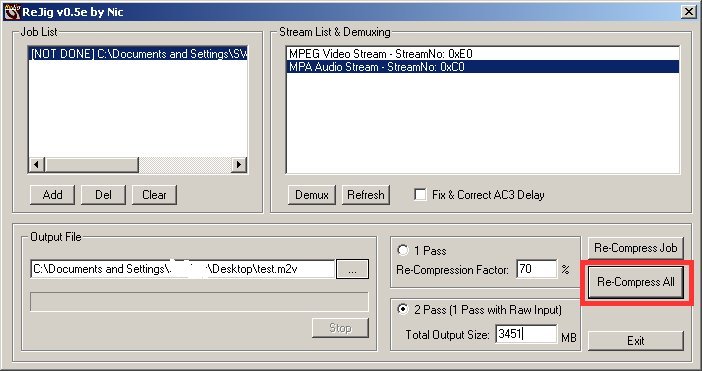The width and height of the screenshot is (702, 371).
Task: Click the ReJig app icon in title bar
Action: [12, 12]
